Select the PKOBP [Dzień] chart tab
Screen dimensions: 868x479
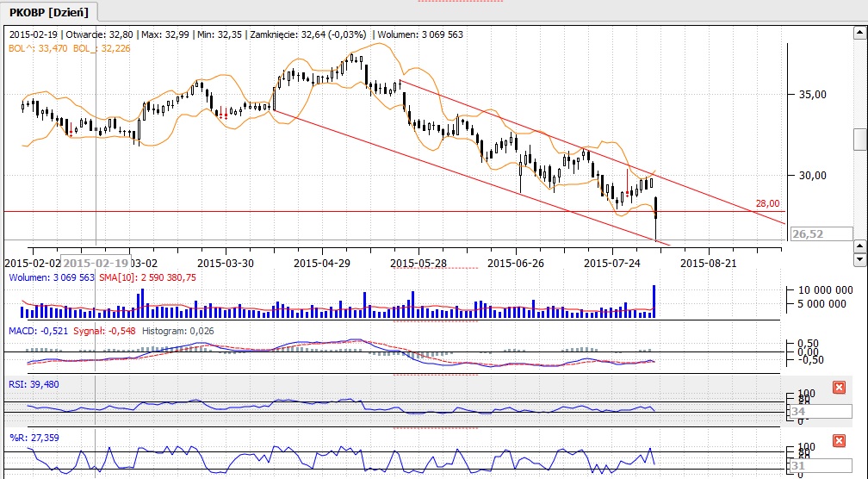(x=50, y=13)
